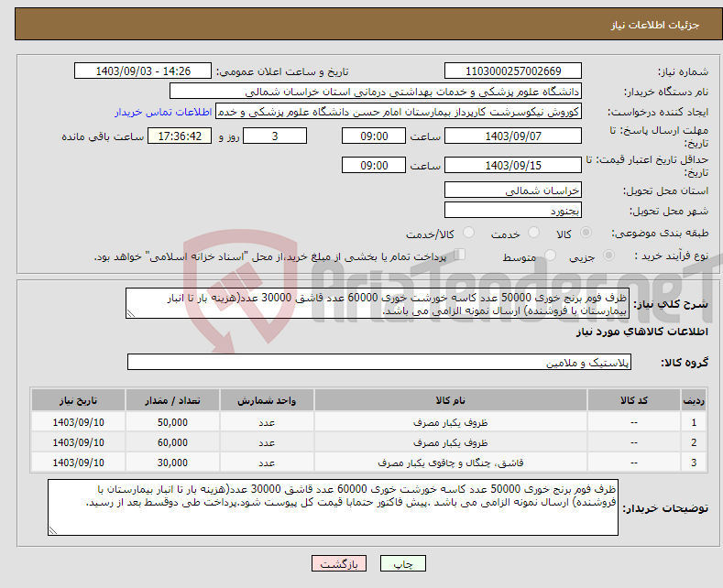Click the price validity time 09:00 field
723x588 pixels.
coord(374,165)
